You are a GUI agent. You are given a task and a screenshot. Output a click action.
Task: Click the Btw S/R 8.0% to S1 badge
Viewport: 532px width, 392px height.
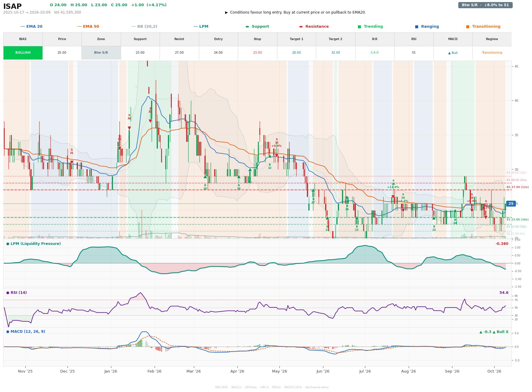(x=485, y=5)
